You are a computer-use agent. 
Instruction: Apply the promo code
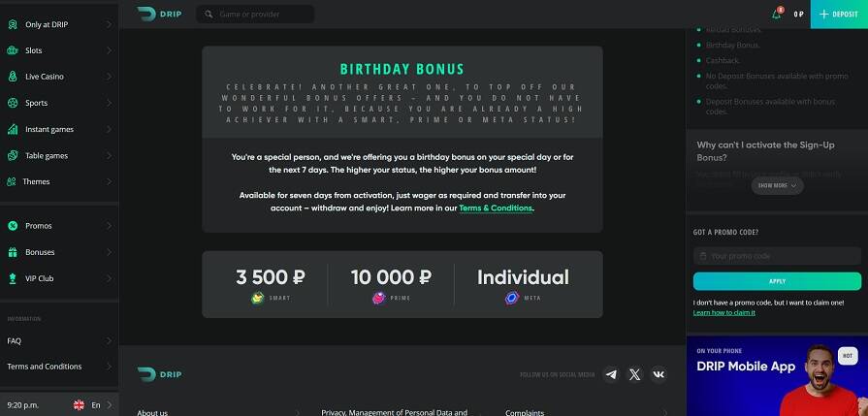click(777, 281)
